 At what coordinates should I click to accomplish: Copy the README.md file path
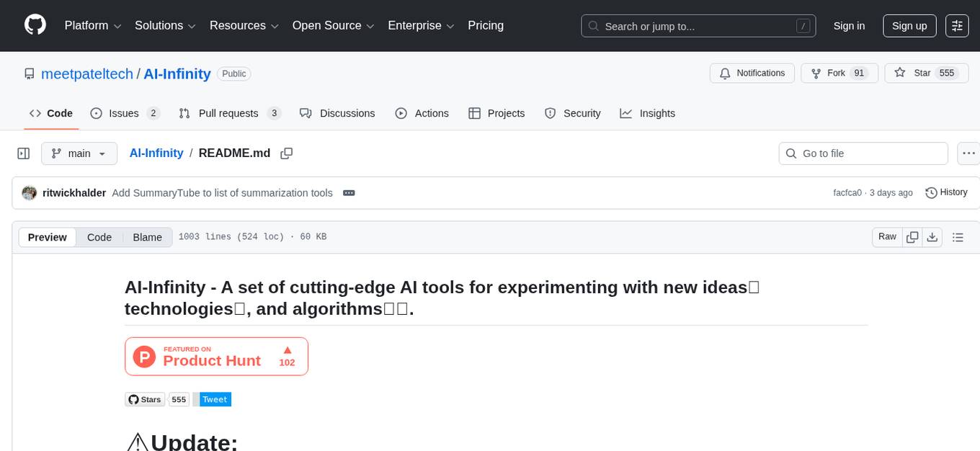click(287, 153)
